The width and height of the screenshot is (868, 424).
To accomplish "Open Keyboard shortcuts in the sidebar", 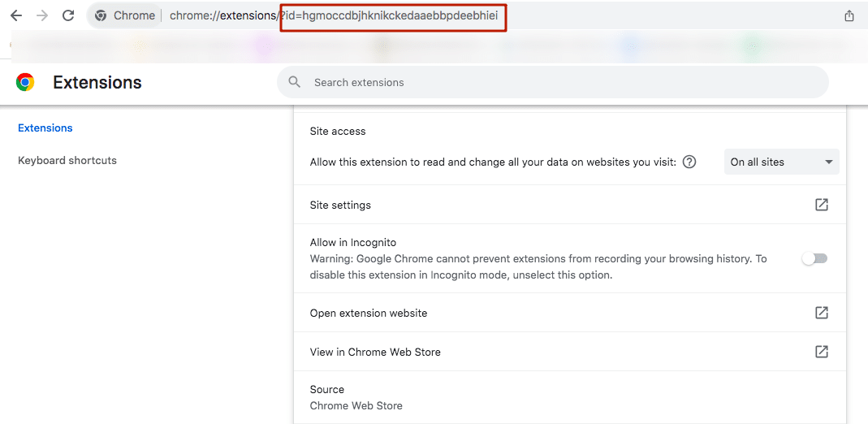I will click(x=67, y=161).
